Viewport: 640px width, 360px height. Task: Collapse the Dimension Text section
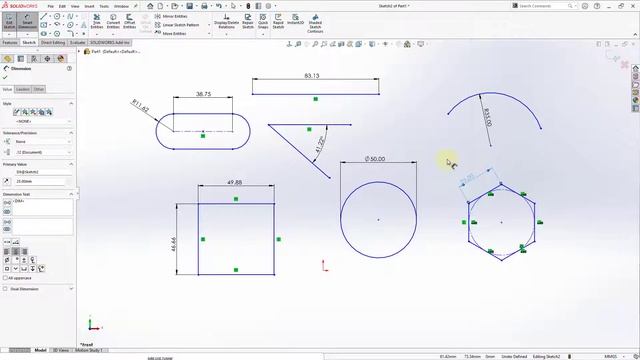pyautogui.click(x=71, y=194)
